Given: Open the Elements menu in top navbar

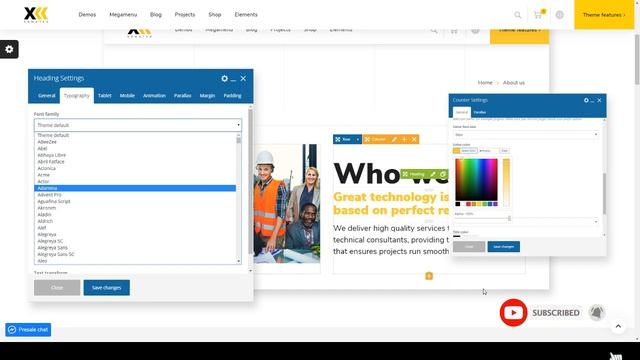Looking at the screenshot, I should pos(246,15).
